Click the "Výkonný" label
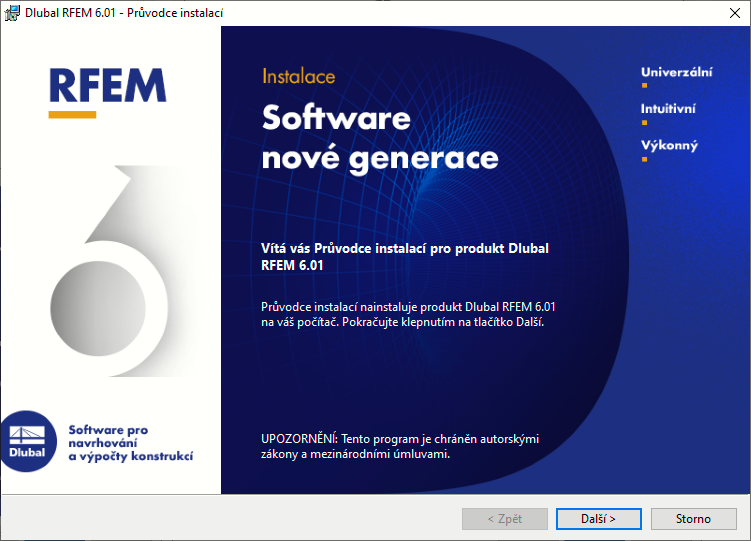751x541 pixels. (669, 146)
